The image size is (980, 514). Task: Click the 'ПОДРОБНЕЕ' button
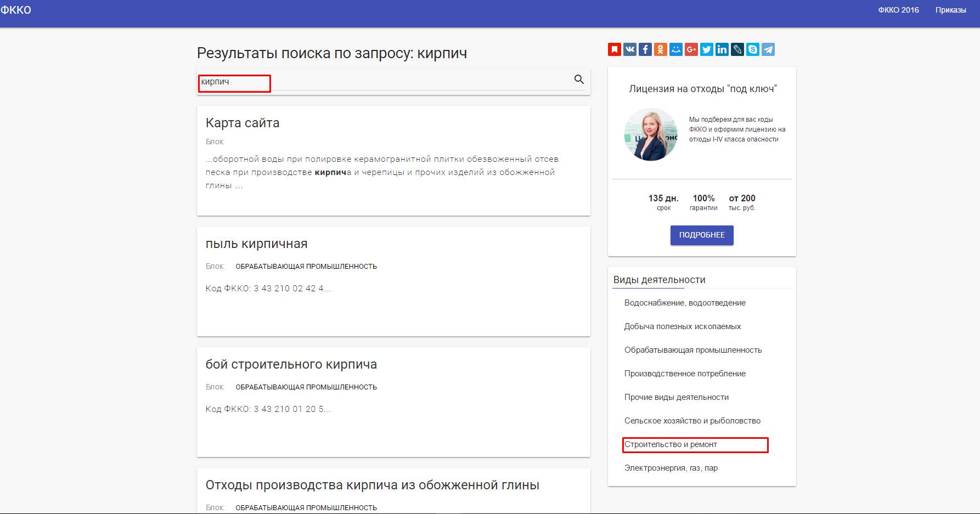click(701, 235)
